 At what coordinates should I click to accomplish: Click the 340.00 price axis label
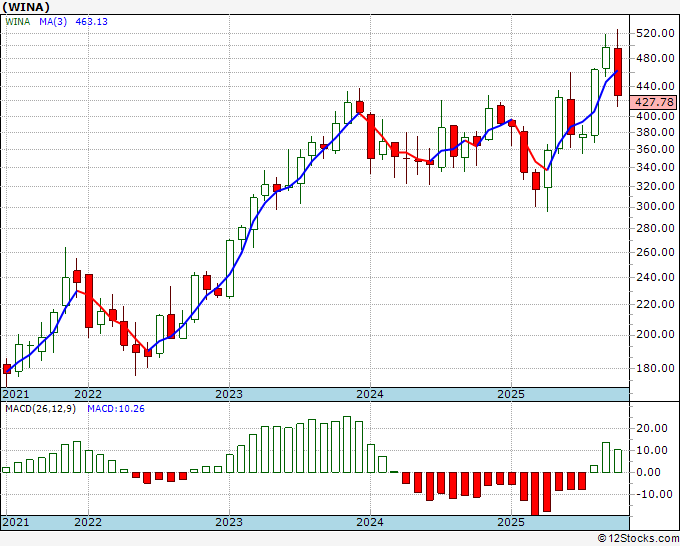[x=655, y=167]
